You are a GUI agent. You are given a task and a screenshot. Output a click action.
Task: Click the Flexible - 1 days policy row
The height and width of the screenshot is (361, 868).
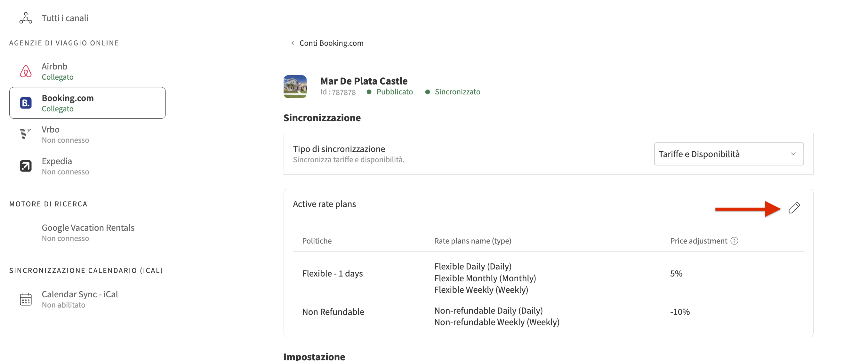pos(332,273)
